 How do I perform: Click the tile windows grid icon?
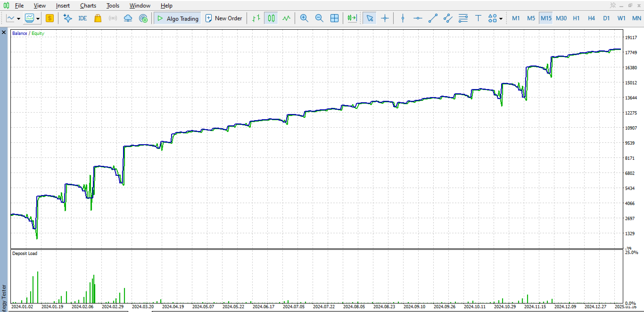[x=334, y=18]
